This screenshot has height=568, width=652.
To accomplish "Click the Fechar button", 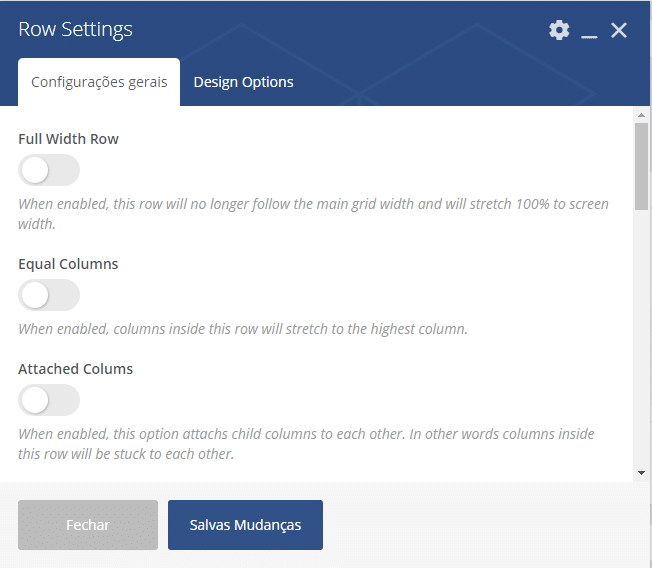I will click(x=88, y=525).
